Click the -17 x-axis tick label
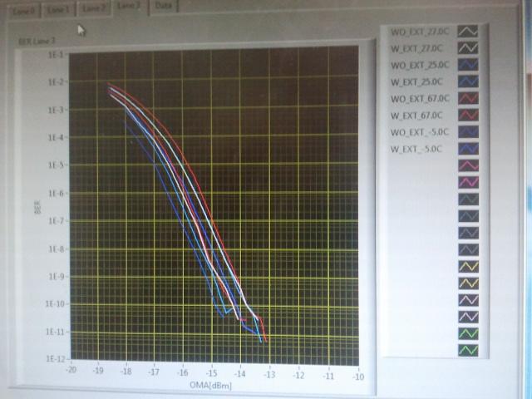 (153, 372)
